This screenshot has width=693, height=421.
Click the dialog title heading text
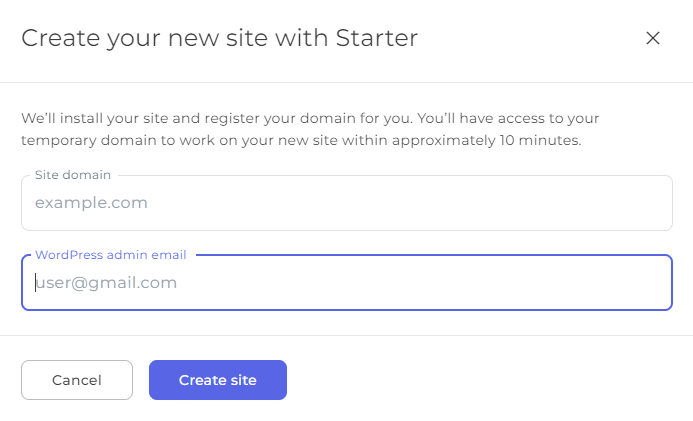coord(219,39)
